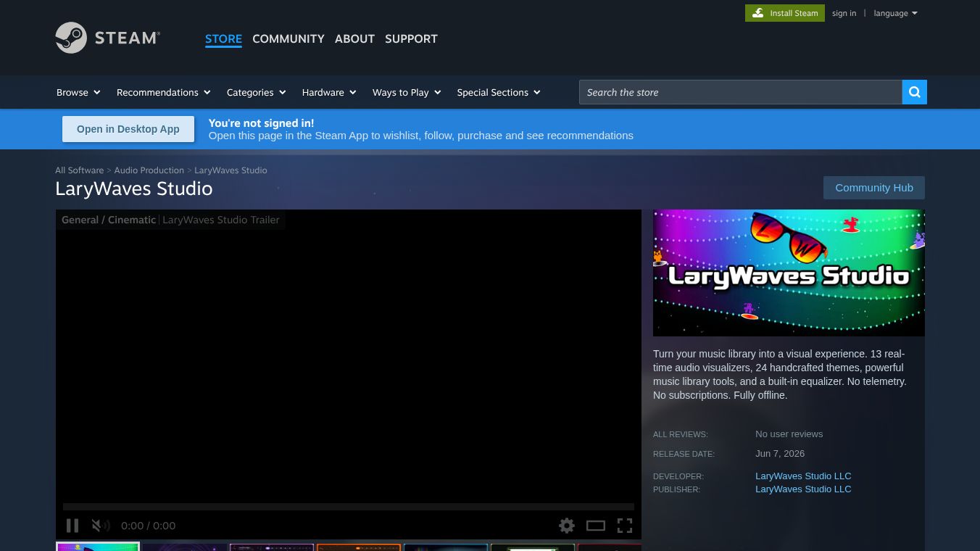This screenshot has width=980, height=551.
Task: Click the Search the store field
Action: point(740,92)
